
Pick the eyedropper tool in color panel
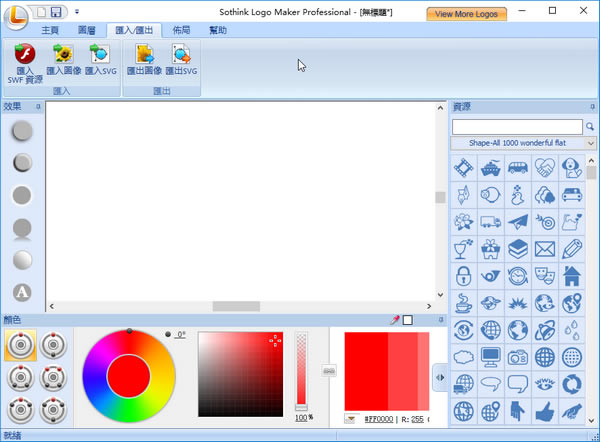click(x=395, y=320)
